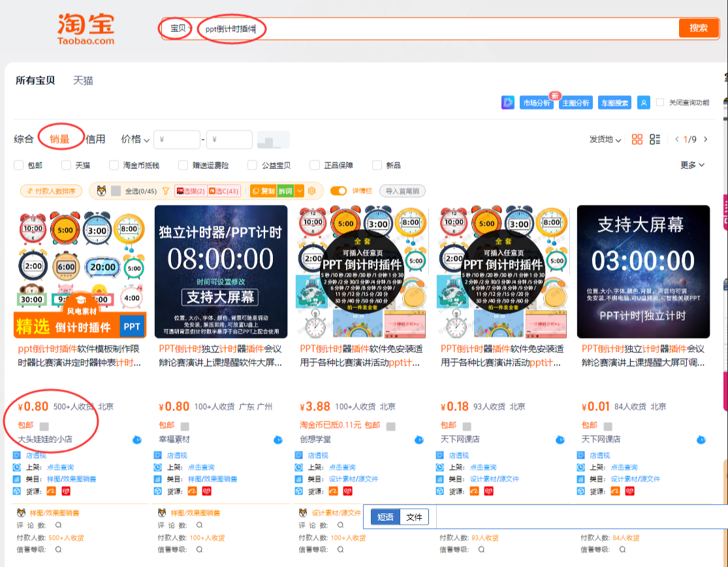Click the 市场分析 button
This screenshot has width=728, height=567.
coord(535,102)
